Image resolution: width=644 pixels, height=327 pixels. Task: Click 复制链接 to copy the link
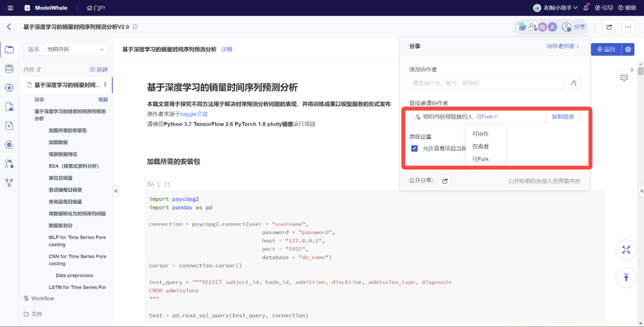tap(563, 117)
